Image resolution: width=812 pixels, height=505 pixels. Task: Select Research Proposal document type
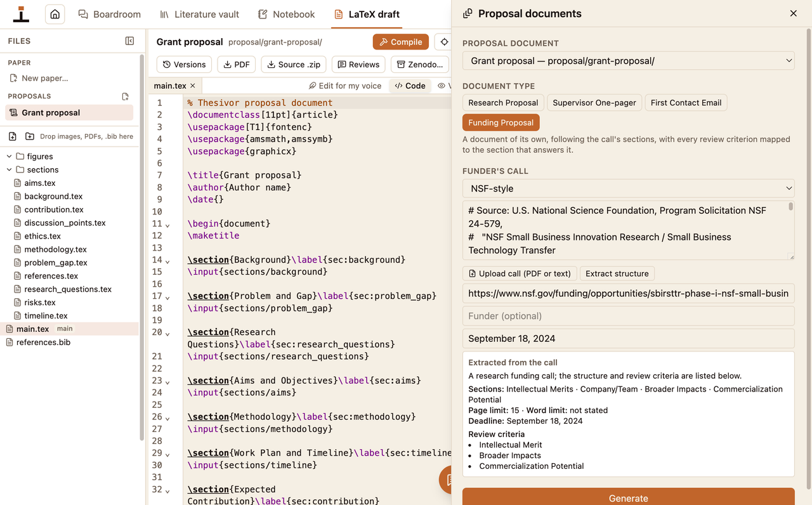(503, 103)
